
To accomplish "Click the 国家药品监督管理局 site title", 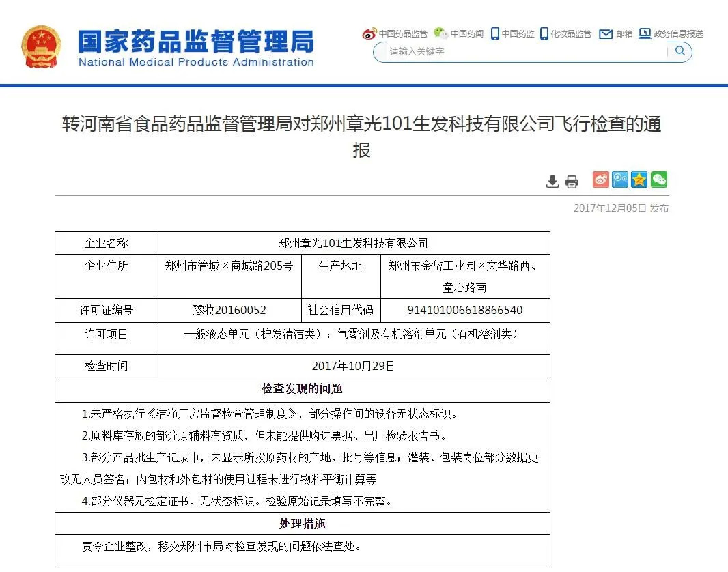I will (x=196, y=42).
